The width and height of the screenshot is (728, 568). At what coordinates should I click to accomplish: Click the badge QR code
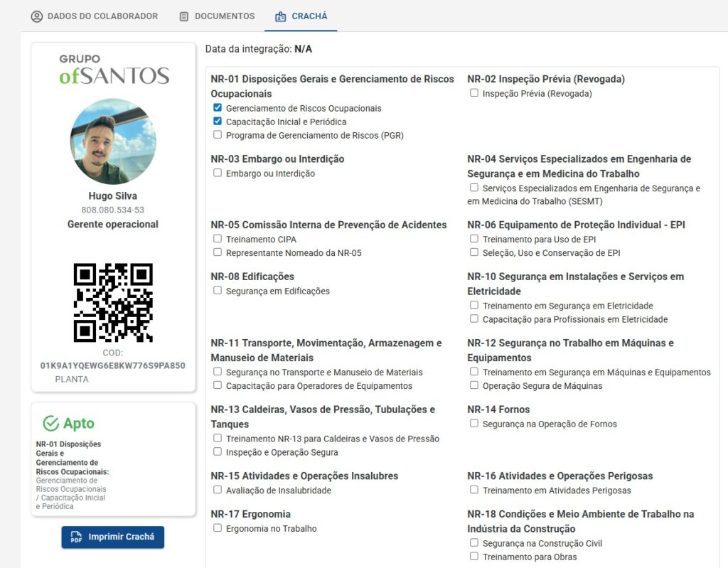coord(113,302)
